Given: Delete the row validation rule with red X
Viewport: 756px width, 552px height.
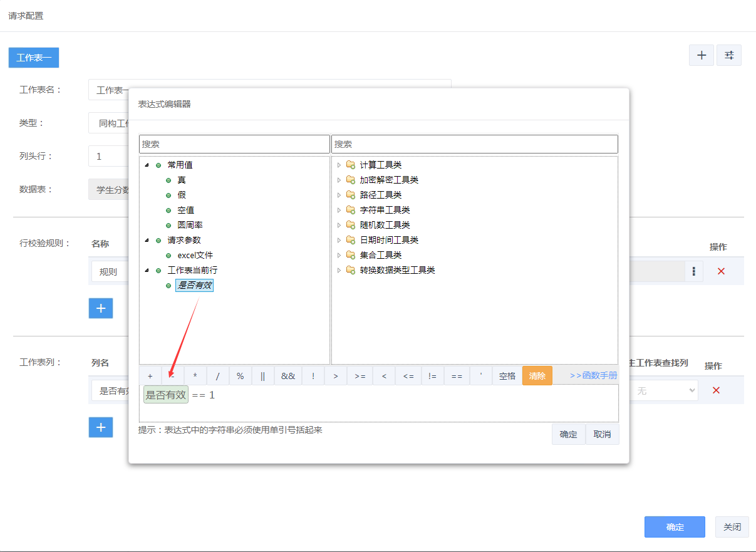Looking at the screenshot, I should click(x=721, y=271).
